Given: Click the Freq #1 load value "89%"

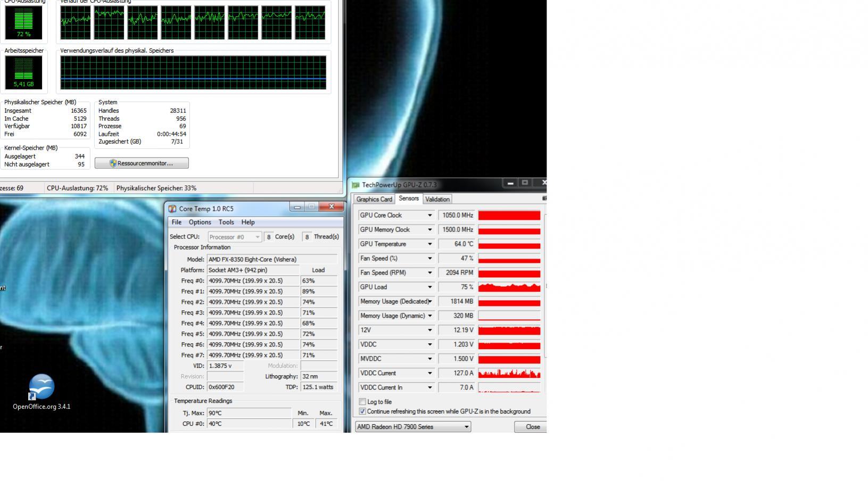Looking at the screenshot, I should 319,292.
